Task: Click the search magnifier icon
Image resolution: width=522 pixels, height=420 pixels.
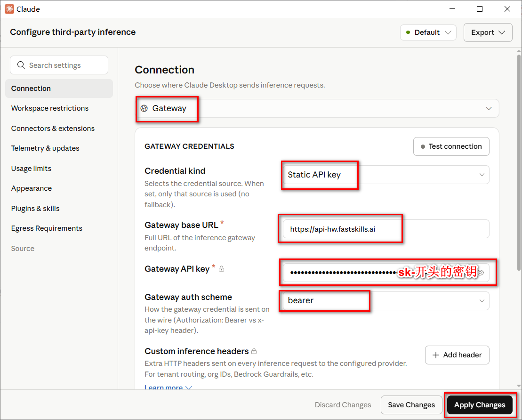Action: [21, 65]
